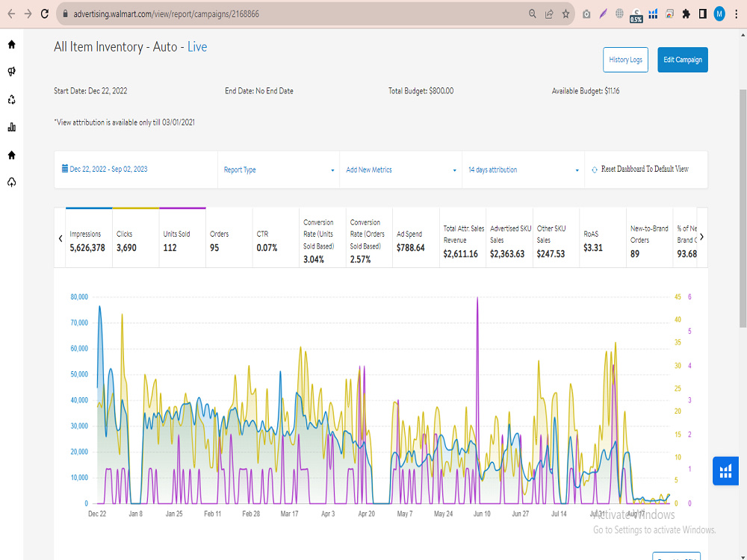Expand the 14 days attribution dropdown
This screenshot has height=560, width=747.
pos(523,169)
